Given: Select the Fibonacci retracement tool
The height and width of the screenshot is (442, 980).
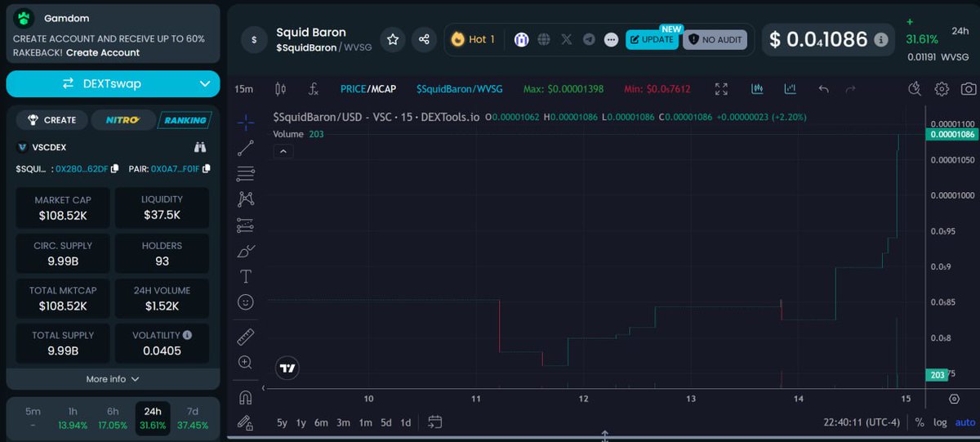Looking at the screenshot, I should point(245,173).
